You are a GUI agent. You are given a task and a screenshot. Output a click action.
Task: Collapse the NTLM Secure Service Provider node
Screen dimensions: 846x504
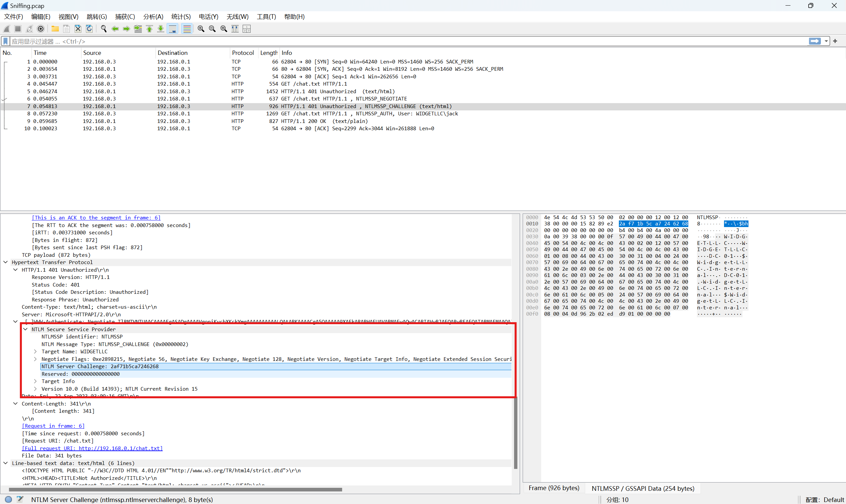[25, 329]
